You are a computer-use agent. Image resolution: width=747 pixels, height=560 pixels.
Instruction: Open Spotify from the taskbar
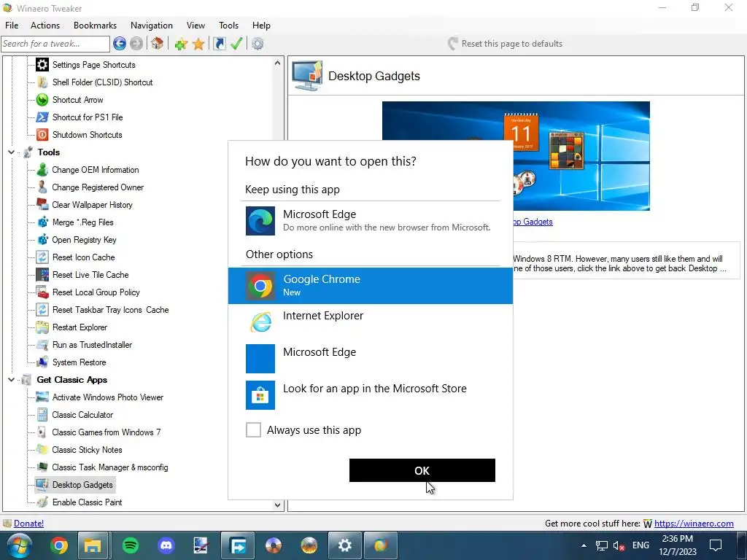[131, 545]
